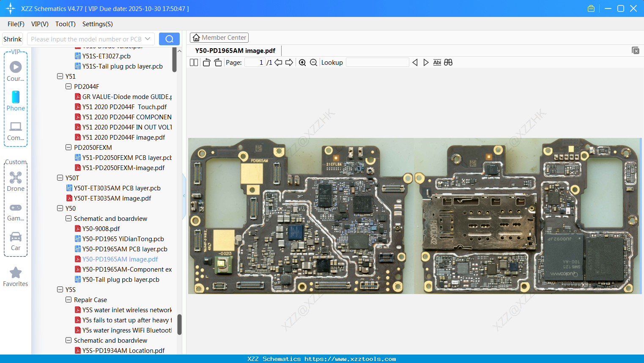
Task: Open the Drone category
Action: point(16,181)
